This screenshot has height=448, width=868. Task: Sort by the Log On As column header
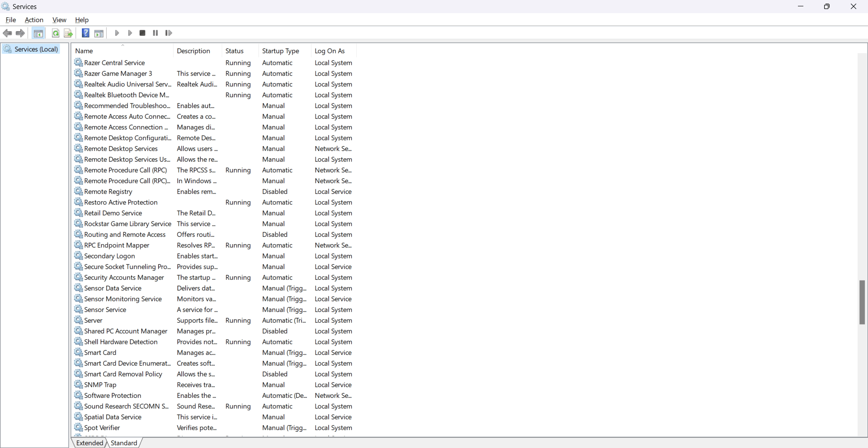click(334, 51)
